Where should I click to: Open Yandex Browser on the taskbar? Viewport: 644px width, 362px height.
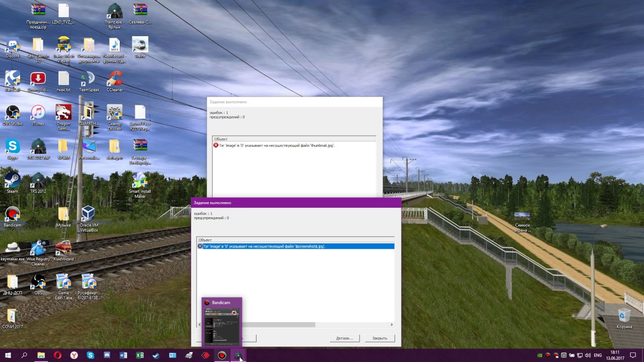74,355
